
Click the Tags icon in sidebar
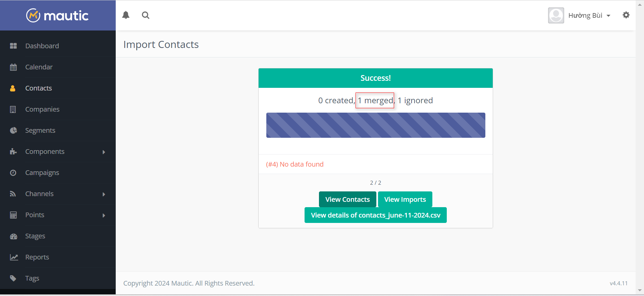tap(13, 278)
